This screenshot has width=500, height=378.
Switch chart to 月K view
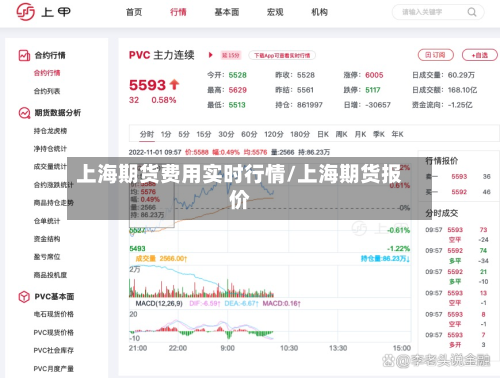coord(360,134)
